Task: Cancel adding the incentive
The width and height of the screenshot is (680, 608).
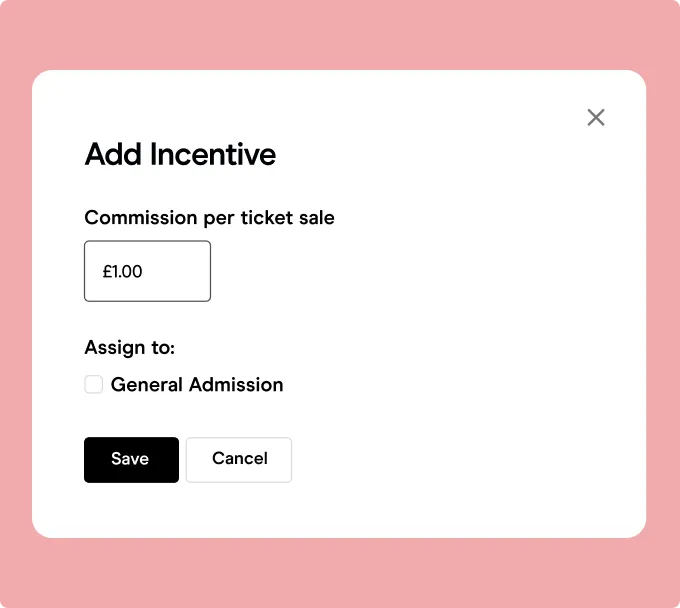Action: pyautogui.click(x=239, y=460)
